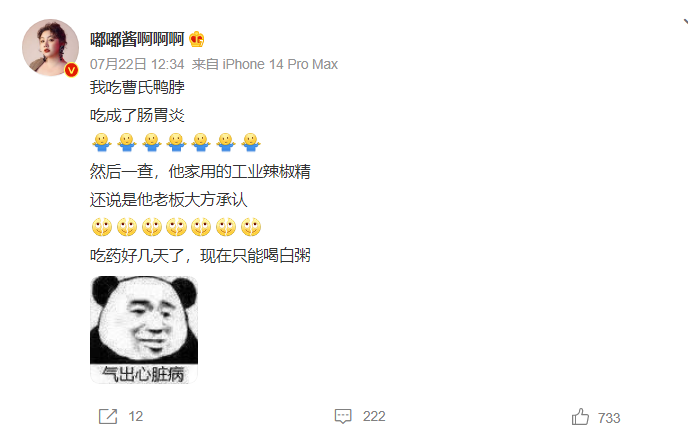Viewport: 688px width, 435px height.
Task: Click the last shrugging emoji in row
Action: click(251, 142)
